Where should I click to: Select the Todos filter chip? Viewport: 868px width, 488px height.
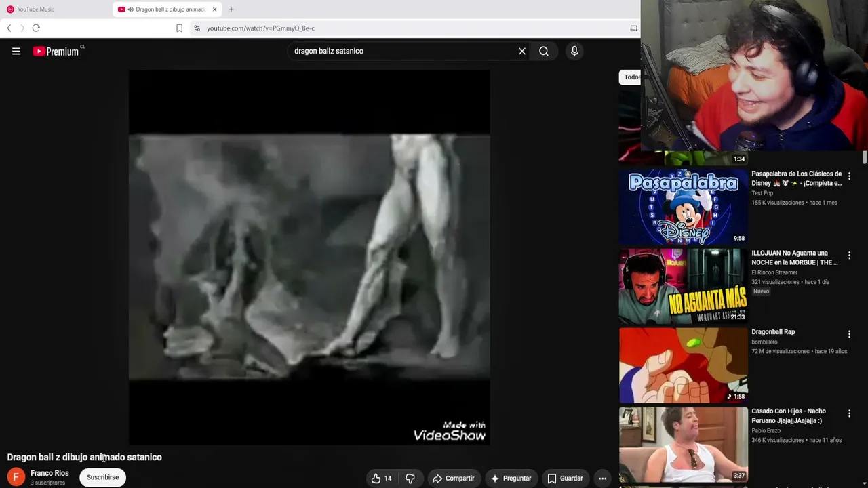(631, 77)
